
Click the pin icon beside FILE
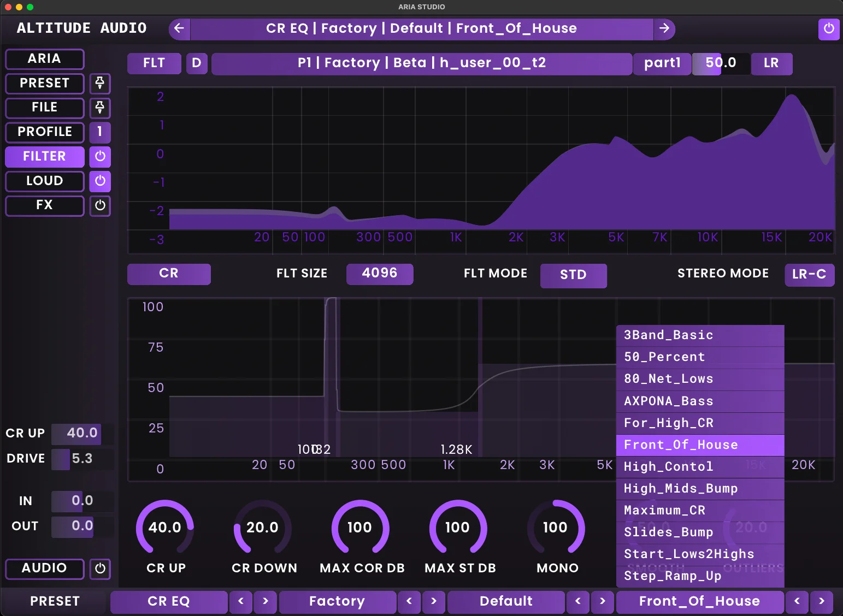pos(100,108)
